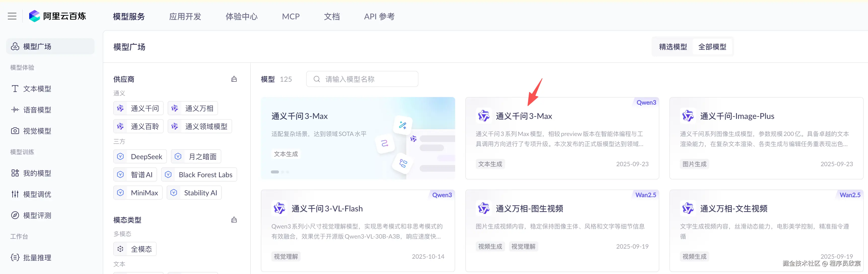Clear 供应商 filter with the eraser icon
Viewport: 868px width, 274px height.
234,79
